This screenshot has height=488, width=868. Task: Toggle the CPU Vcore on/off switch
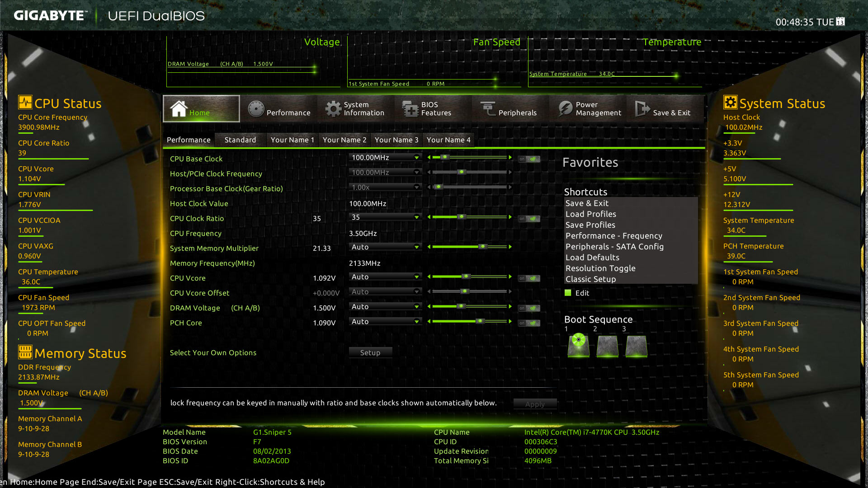(x=529, y=278)
